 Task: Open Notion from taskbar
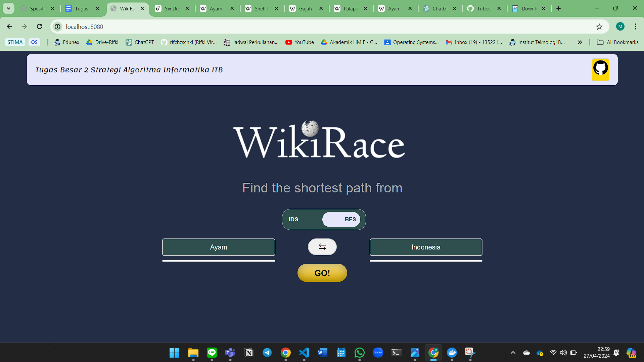[x=249, y=353]
